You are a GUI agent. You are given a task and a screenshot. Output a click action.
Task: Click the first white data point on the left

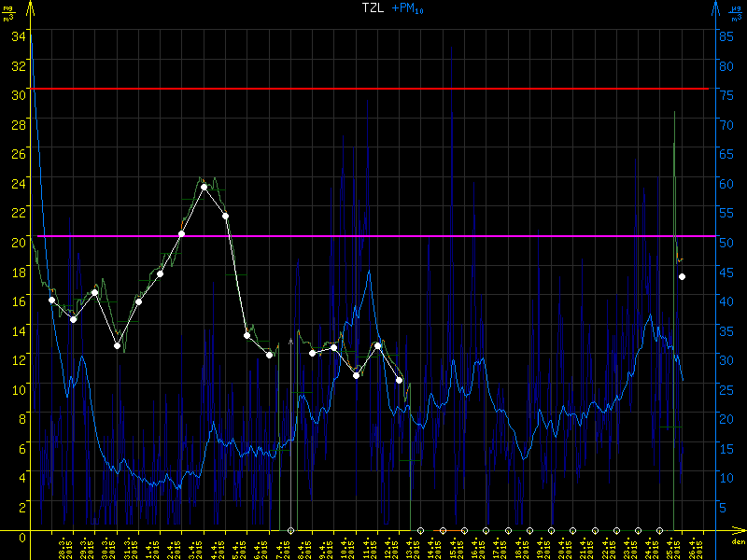pyautogui.click(x=51, y=300)
